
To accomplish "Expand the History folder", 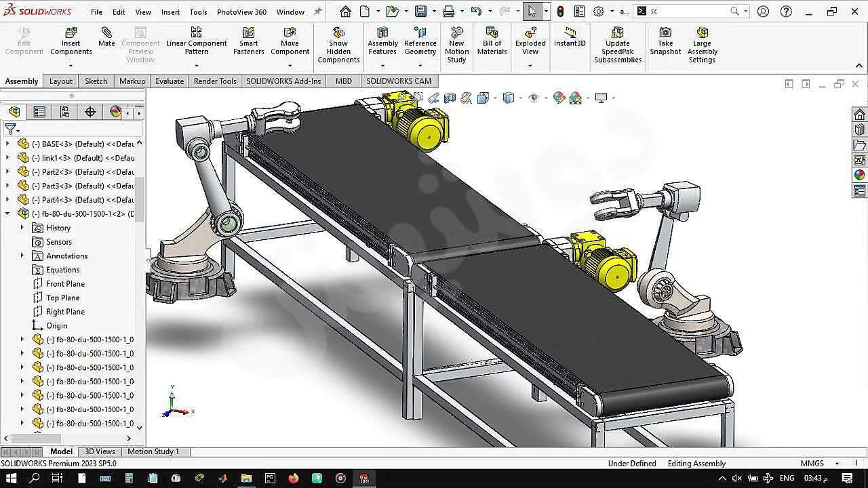I will pos(22,228).
